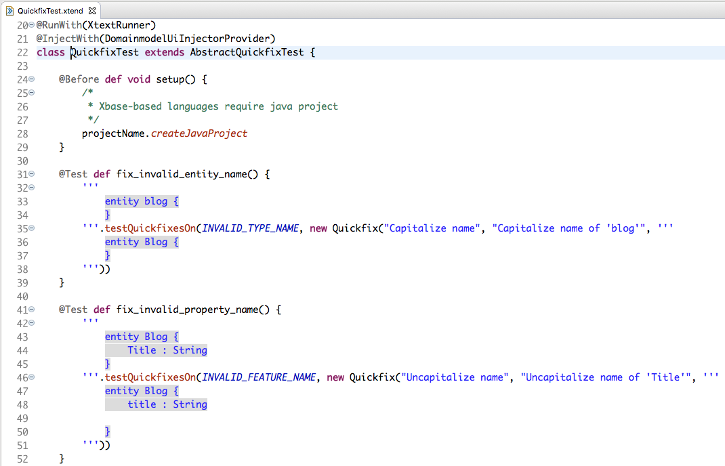Close the QuickfixTest.xtend tab
725x466 pixels.
click(x=92, y=10)
